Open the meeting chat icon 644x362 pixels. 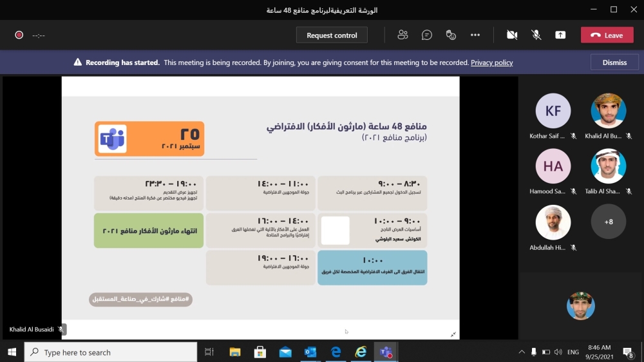(x=427, y=35)
